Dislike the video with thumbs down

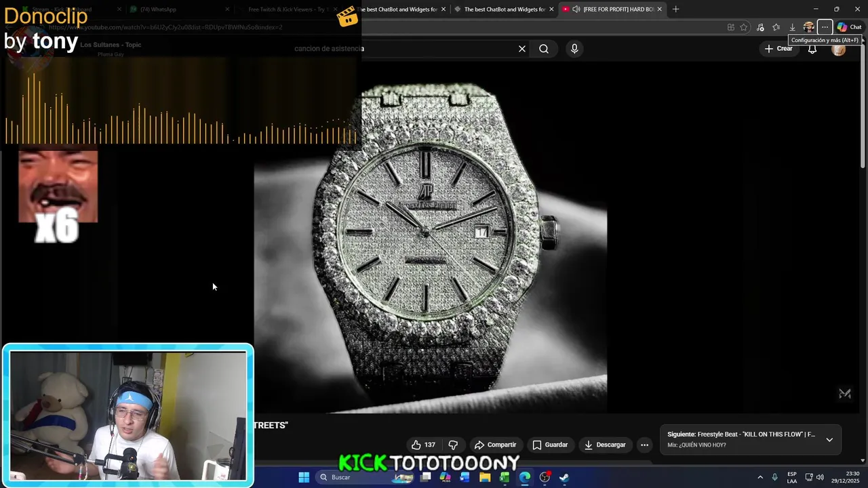(x=453, y=445)
